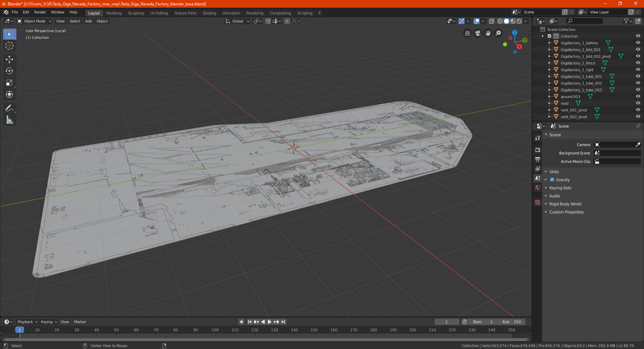644x349 pixels.
Task: Switch to the Shading workspace tab
Action: (x=209, y=13)
